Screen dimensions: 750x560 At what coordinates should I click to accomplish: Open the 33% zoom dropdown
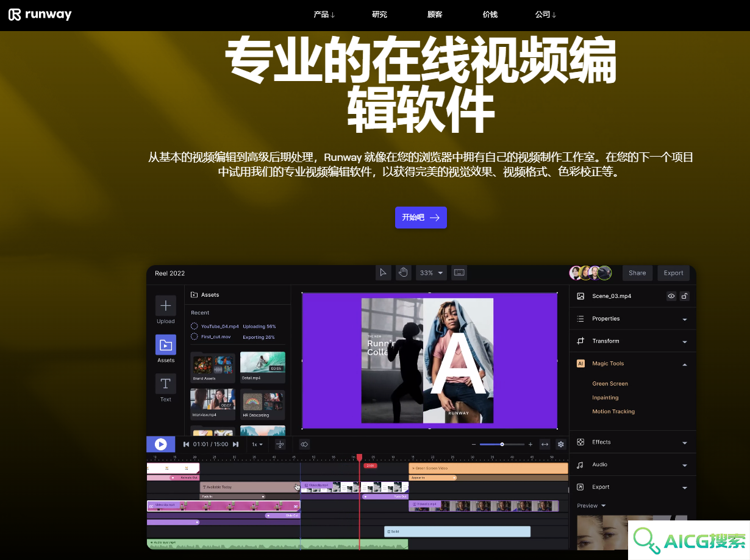coord(432,273)
